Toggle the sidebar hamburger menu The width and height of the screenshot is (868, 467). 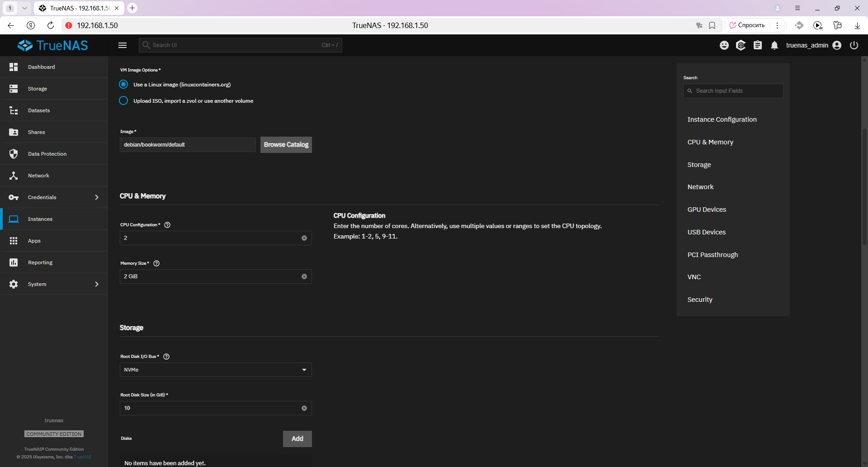123,45
